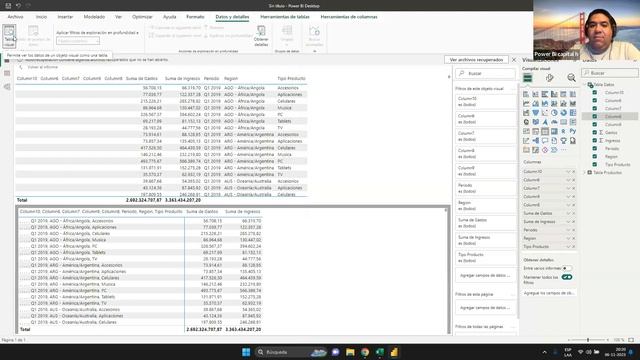Click Volver al informe back link
640x360 pixels.
39,67
